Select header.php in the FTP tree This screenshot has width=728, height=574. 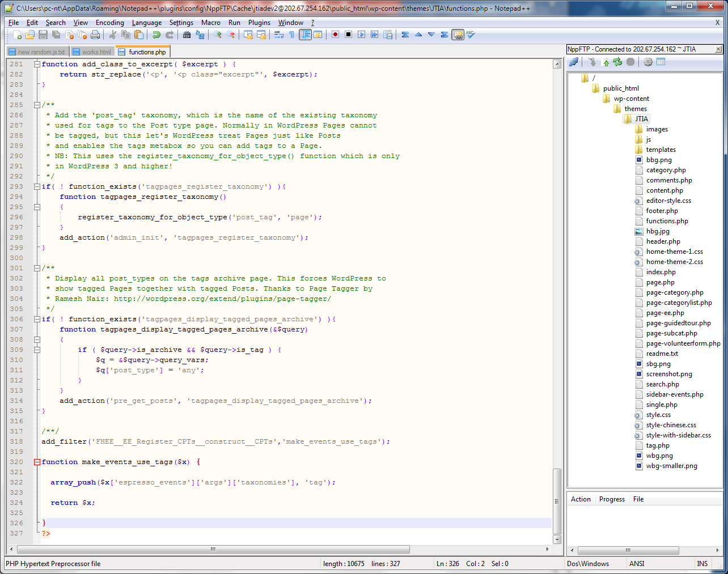[x=663, y=241]
